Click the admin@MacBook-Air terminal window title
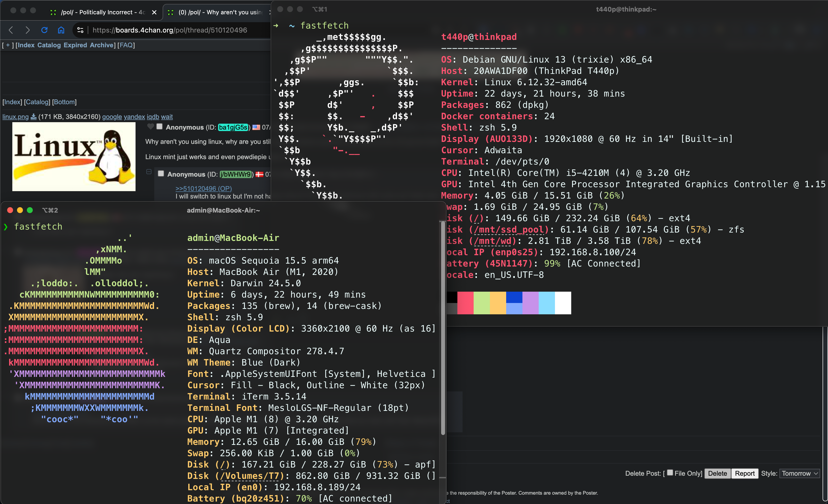 tap(223, 210)
